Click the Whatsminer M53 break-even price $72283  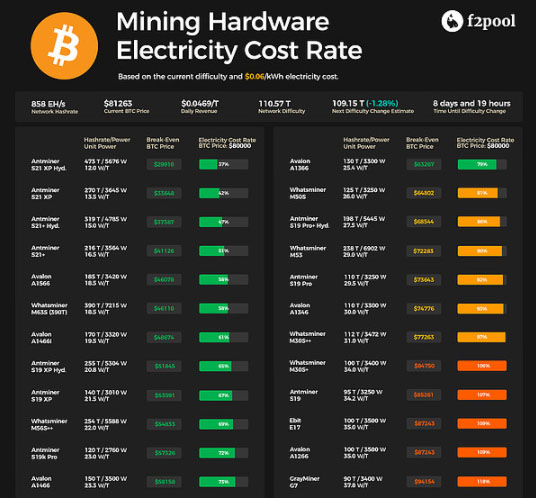tap(424, 251)
